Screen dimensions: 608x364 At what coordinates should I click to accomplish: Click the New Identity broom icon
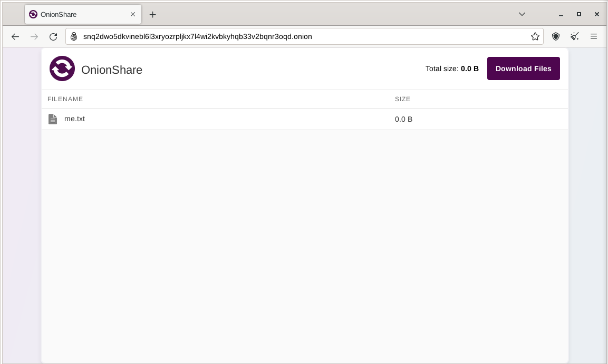(x=575, y=36)
